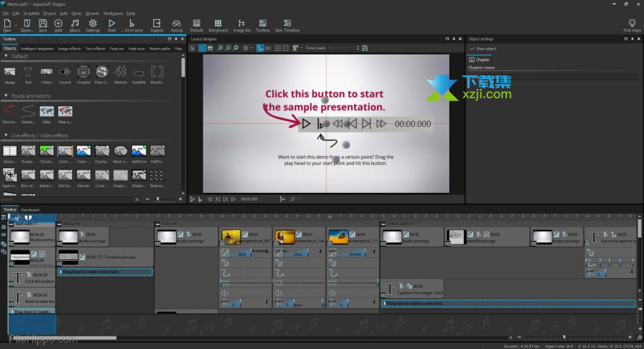The image size is (644, 349).
Task: Collapse the Live effects / Video effects section
Action: 6,135
